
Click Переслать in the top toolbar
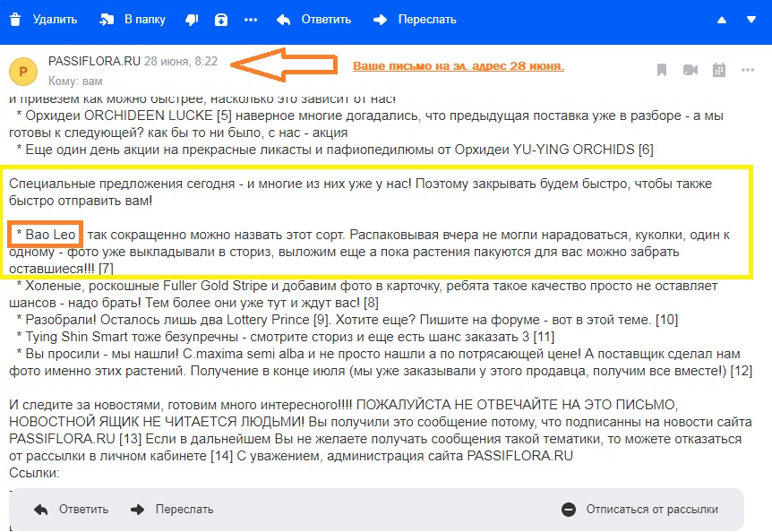pos(415,19)
